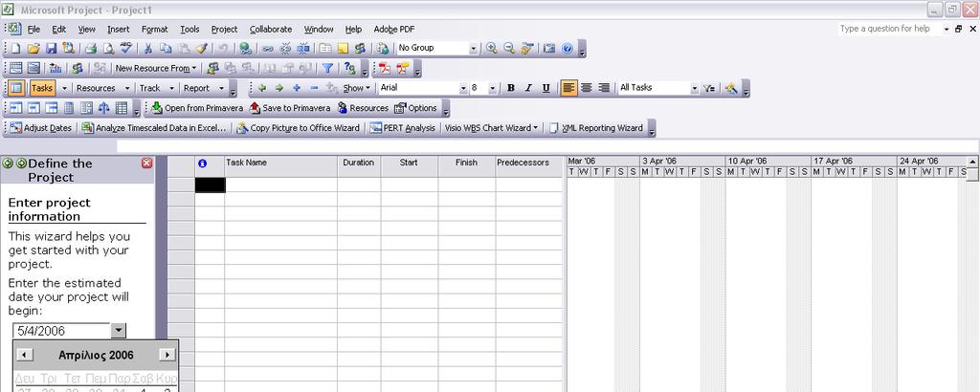The height and width of the screenshot is (392, 980).
Task: Expand the Visio WBS Chart Wizard dropdown
Action: (x=491, y=128)
